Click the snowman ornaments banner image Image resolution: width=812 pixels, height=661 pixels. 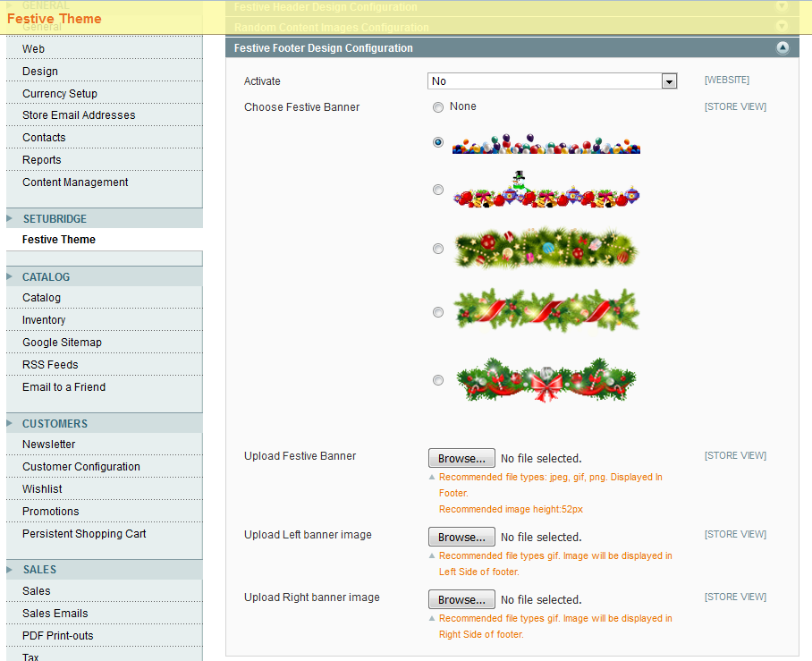click(546, 191)
